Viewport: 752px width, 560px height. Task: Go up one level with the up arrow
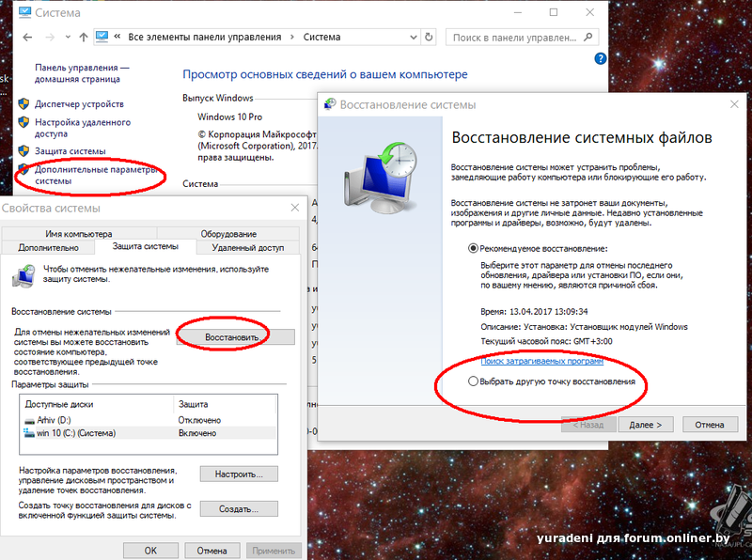[84, 37]
